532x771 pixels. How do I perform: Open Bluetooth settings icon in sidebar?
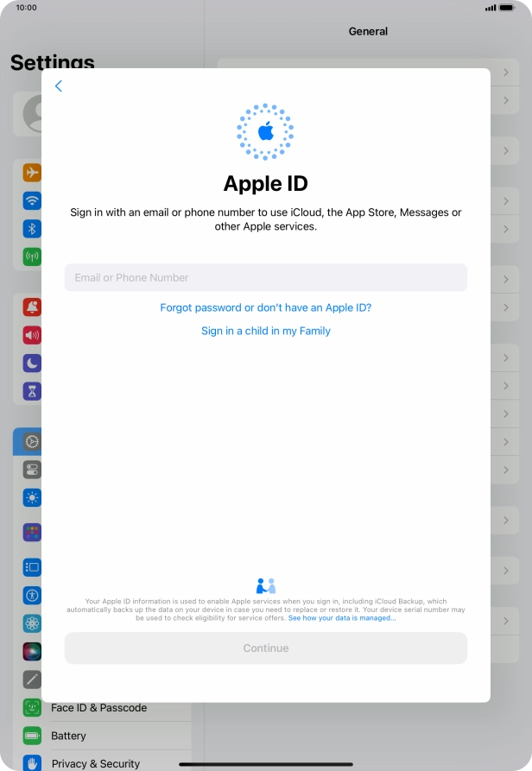pos(32,229)
